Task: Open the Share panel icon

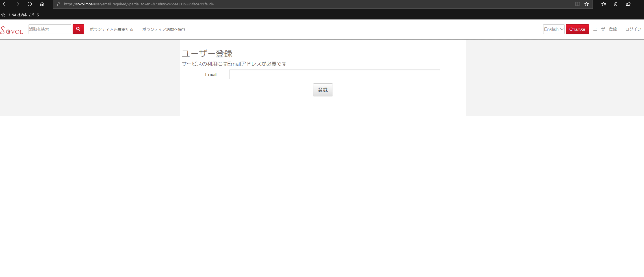Action: pos(628,4)
